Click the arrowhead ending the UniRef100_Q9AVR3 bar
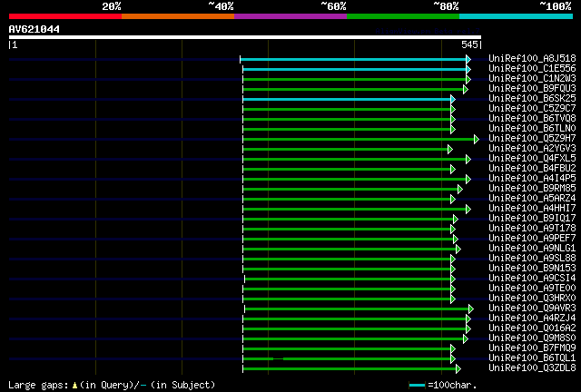Image resolution: width=581 pixels, height=392 pixels. pos(471,309)
